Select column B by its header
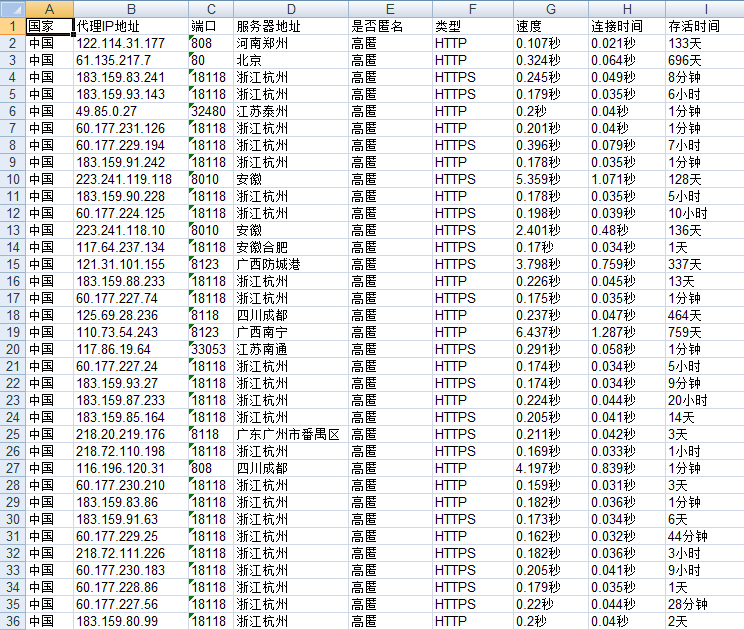The image size is (744, 630). (x=130, y=8)
